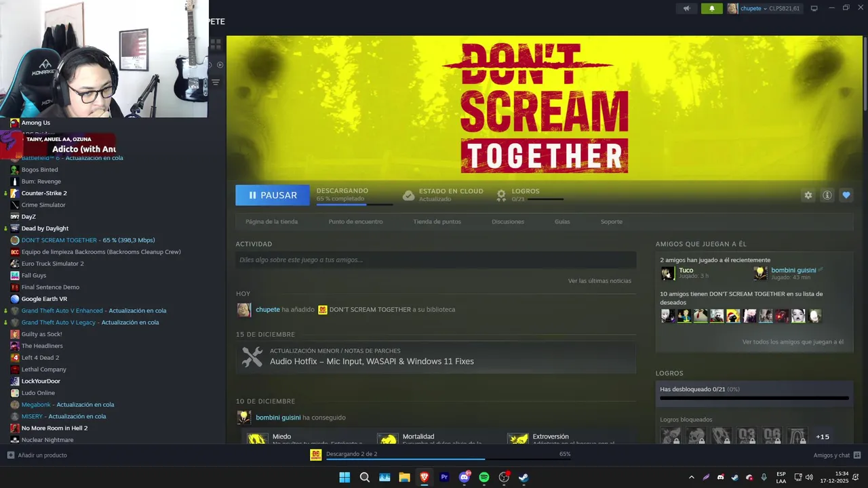The height and width of the screenshot is (488, 868).
Task: Select the Mortalidad achievement icon
Action: 387,439
